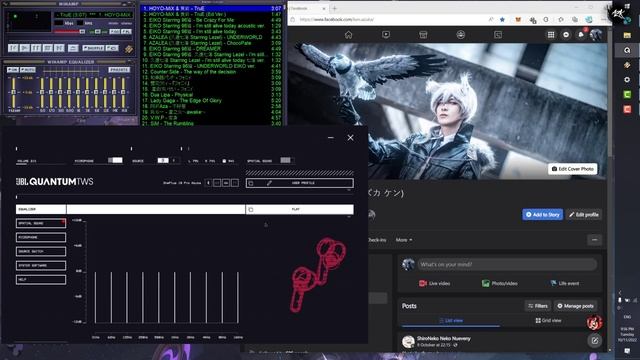Open the profile three-dots options button
Image resolution: width=640 pixels, height=360 pixels.
tap(594, 240)
